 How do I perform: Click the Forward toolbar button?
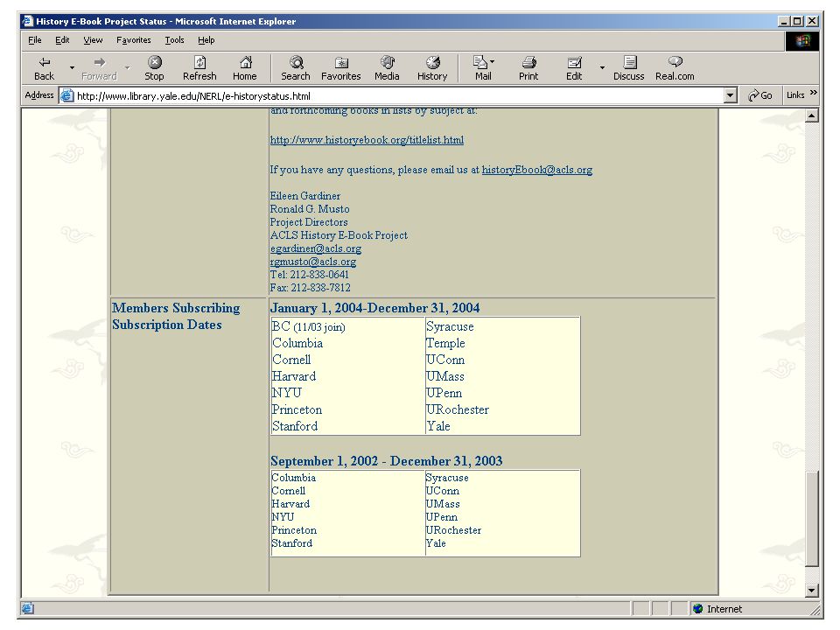tap(99, 68)
